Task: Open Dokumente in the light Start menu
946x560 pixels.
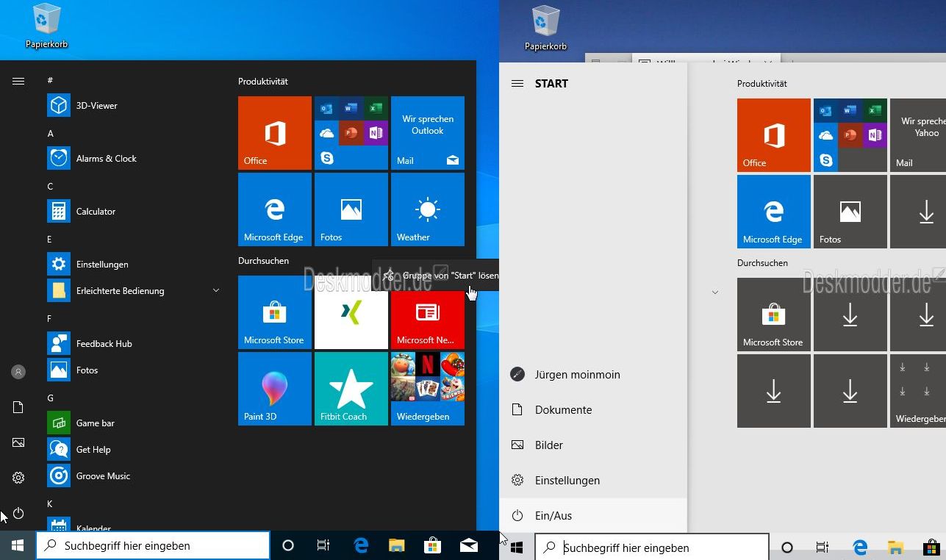Action: tap(593, 409)
